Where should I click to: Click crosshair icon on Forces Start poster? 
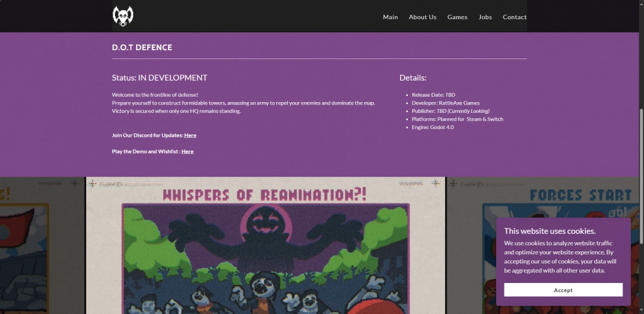point(454,184)
